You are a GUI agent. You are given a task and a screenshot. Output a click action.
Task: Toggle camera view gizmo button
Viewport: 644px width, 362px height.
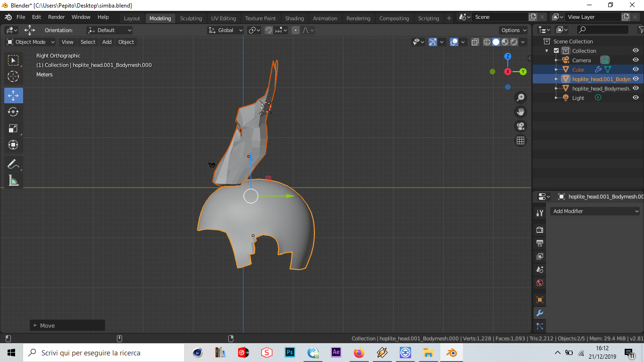[520, 126]
